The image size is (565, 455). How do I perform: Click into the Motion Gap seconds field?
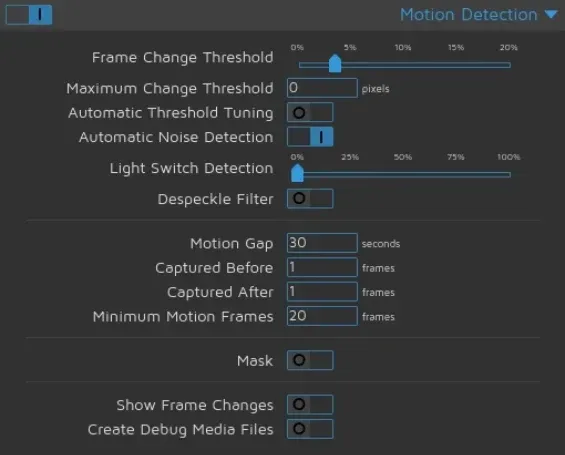(322, 243)
